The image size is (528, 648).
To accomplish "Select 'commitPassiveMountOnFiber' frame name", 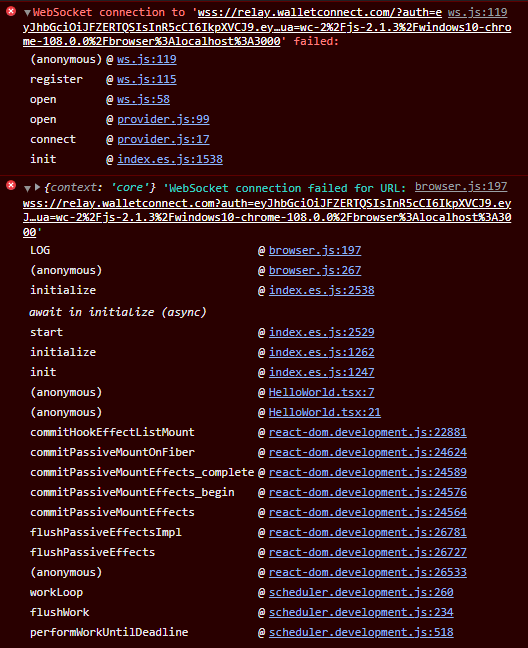I will point(112,452).
